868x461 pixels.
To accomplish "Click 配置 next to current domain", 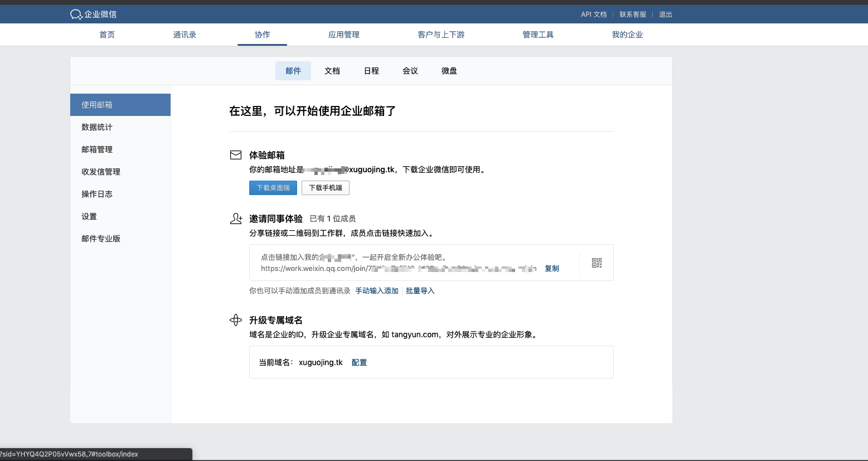I will [x=359, y=362].
